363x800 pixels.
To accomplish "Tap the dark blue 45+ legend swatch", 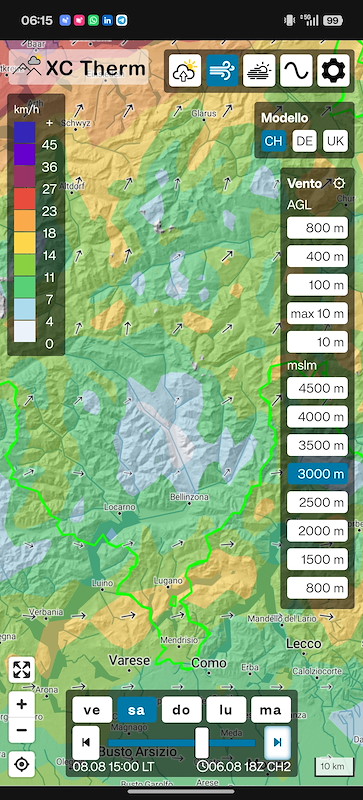I will (25, 132).
